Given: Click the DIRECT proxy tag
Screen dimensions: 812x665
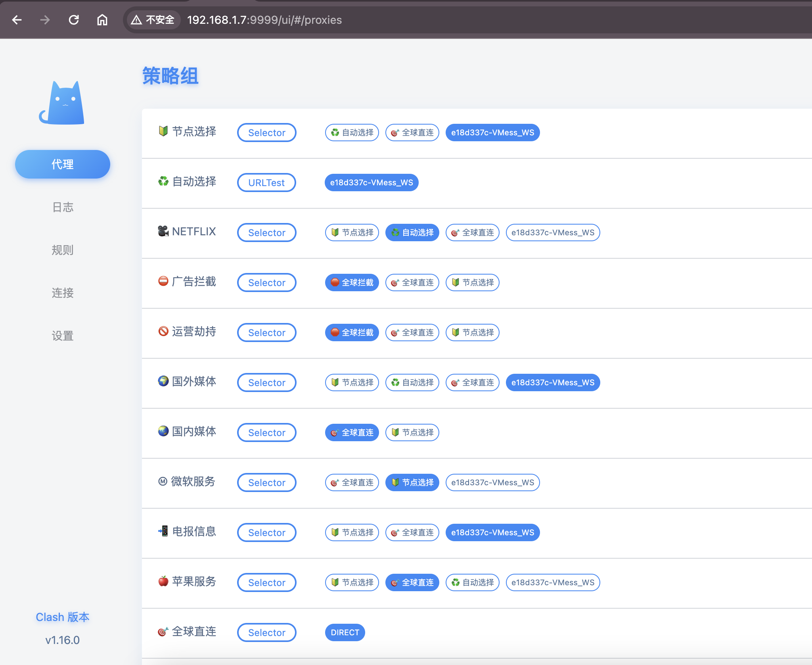Looking at the screenshot, I should [345, 632].
